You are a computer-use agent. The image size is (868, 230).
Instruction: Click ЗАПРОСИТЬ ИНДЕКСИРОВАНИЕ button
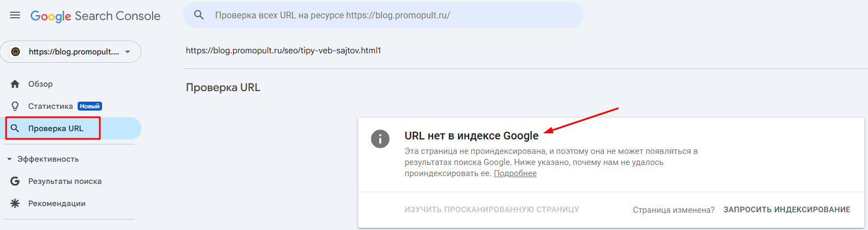pyautogui.click(x=787, y=209)
